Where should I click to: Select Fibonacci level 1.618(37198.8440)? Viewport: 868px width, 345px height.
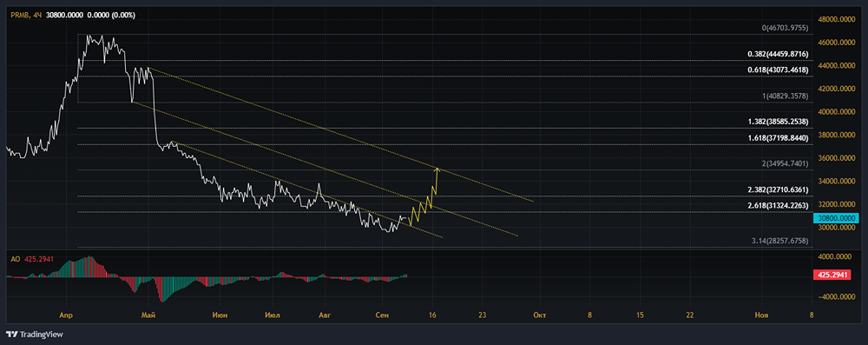778,137
